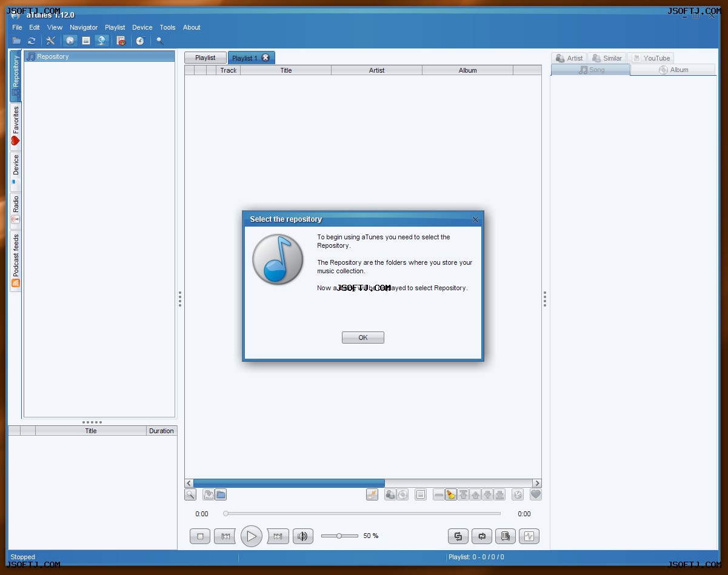Click the CD ripper toolbar icon
The height and width of the screenshot is (575, 728).
click(x=141, y=41)
